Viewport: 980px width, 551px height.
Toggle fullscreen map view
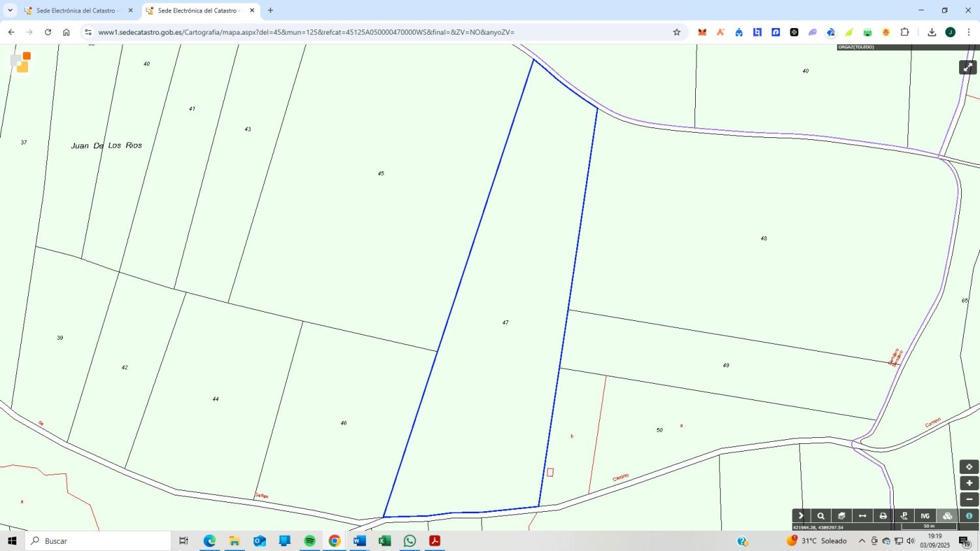tap(968, 67)
